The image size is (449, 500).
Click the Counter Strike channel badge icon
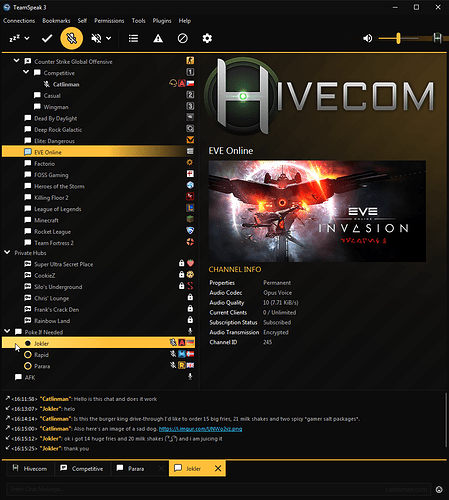click(190, 60)
